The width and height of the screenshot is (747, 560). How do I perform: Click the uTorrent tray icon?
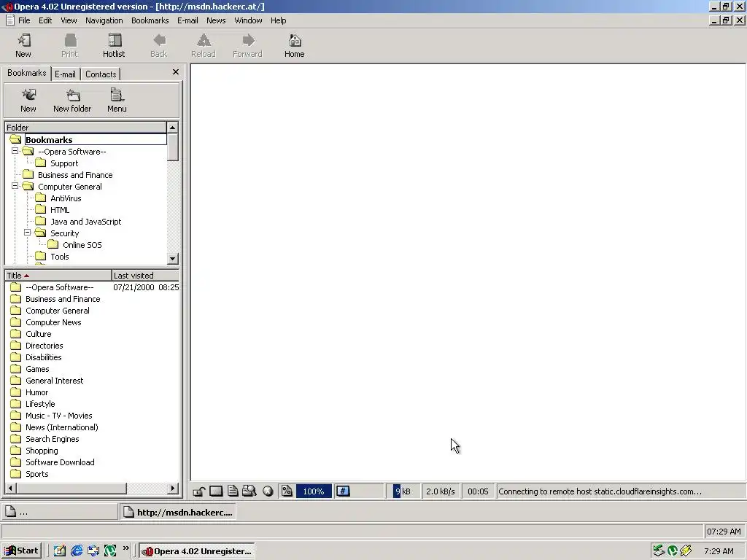(672, 551)
